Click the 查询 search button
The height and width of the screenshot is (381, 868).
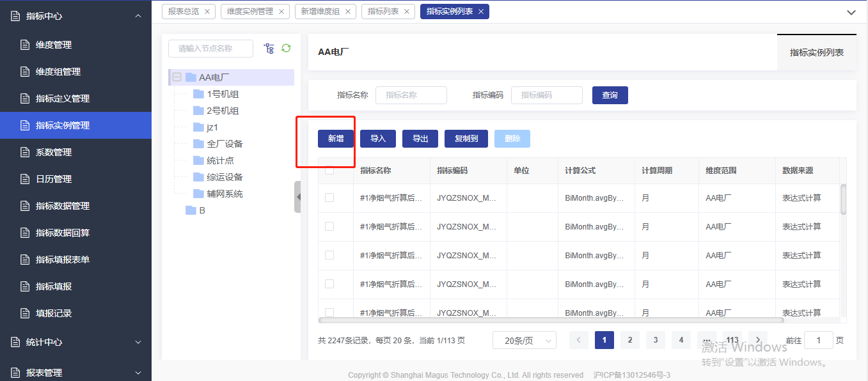[x=610, y=95]
